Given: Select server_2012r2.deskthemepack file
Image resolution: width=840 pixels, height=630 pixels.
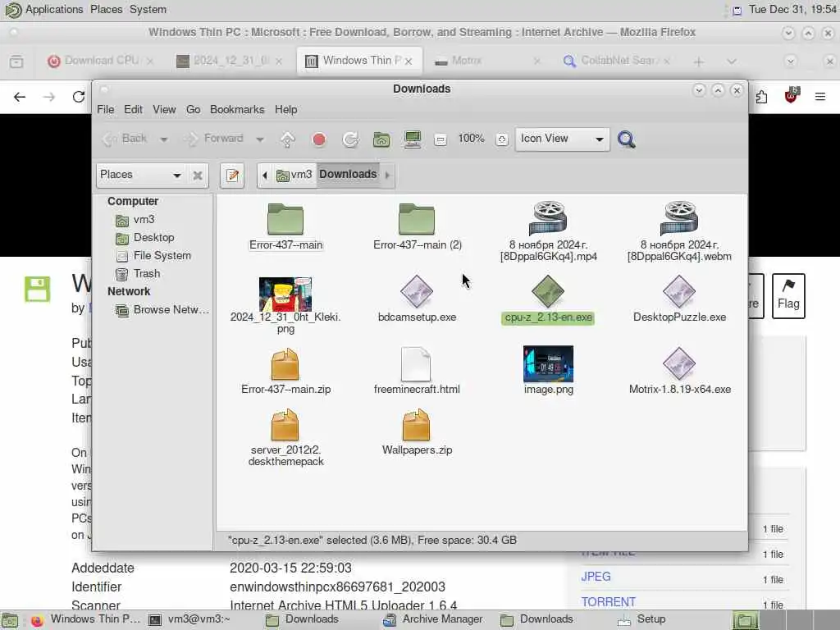Looking at the screenshot, I should [285, 437].
